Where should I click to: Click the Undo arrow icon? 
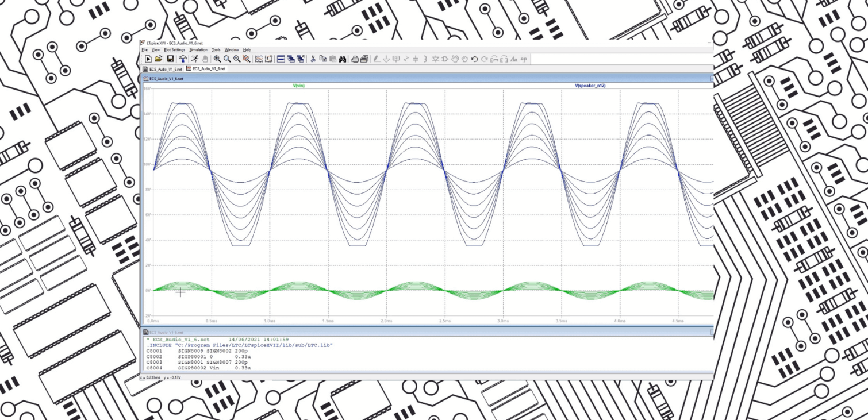475,59
